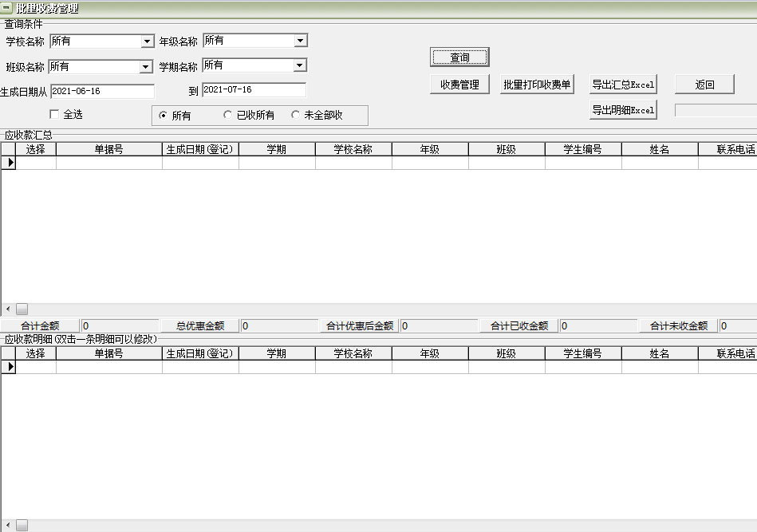The height and width of the screenshot is (532, 757).
Task: Click 学期 column header in 应收款汇总
Action: click(277, 150)
